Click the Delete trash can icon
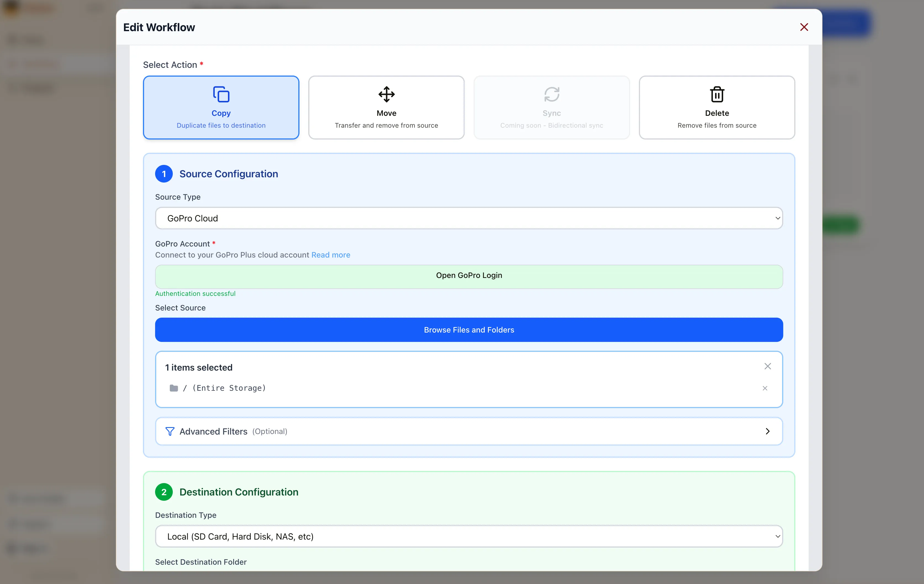The width and height of the screenshot is (924, 584). [x=717, y=94]
